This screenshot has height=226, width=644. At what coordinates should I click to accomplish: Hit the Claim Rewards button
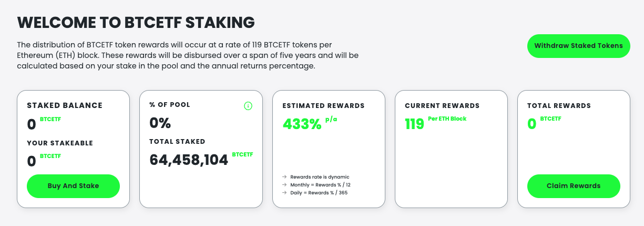coord(574,186)
